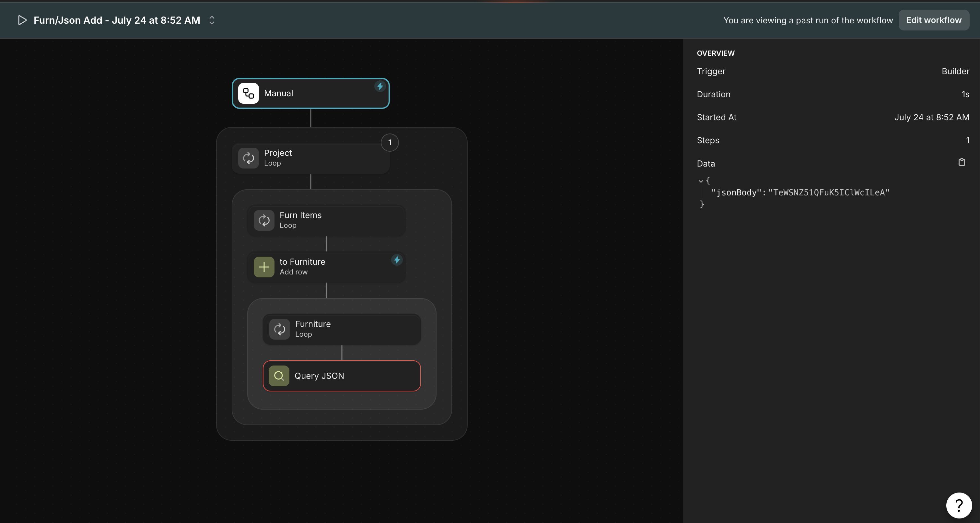The height and width of the screenshot is (523, 980).
Task: Click the Trigger value Builder
Action: point(955,71)
